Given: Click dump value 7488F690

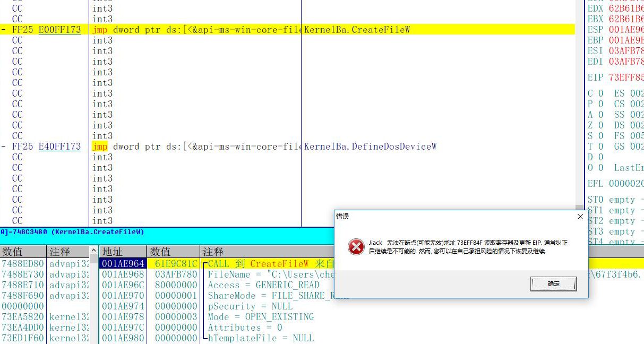Looking at the screenshot, I should pos(23,296).
